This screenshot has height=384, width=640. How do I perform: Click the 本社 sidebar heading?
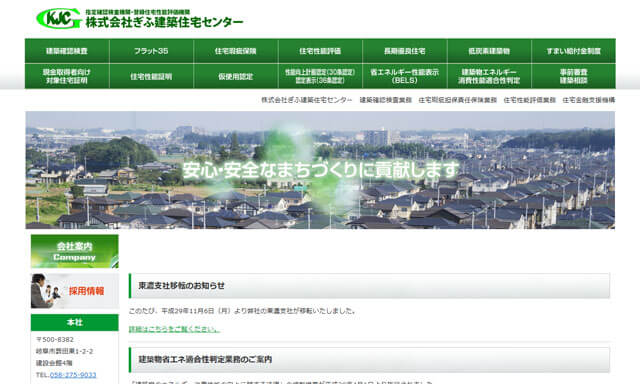75,322
